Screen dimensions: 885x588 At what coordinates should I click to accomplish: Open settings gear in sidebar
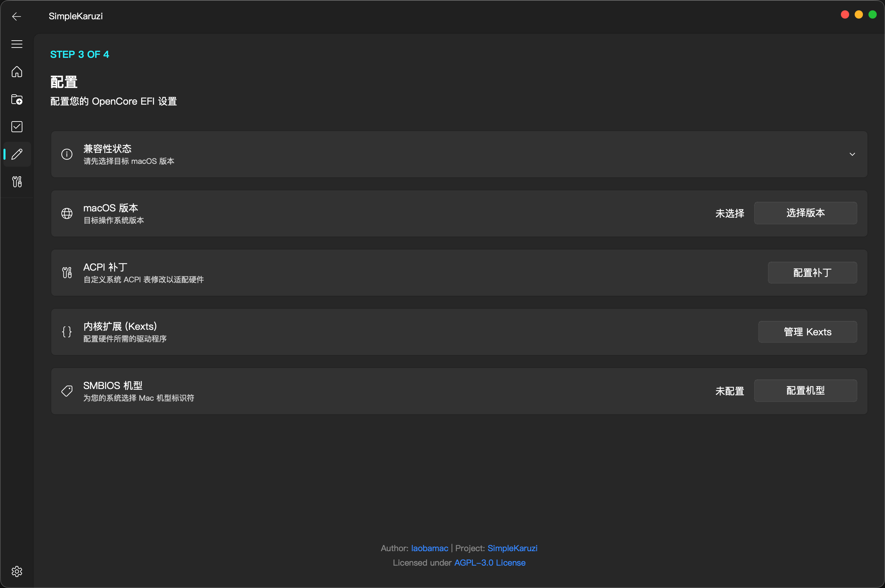coord(17,571)
